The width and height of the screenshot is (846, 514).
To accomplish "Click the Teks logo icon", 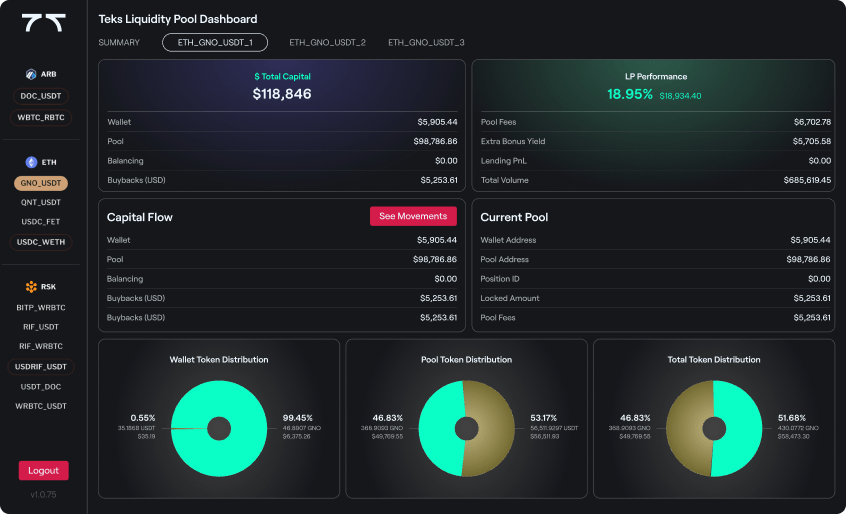I will [43, 22].
